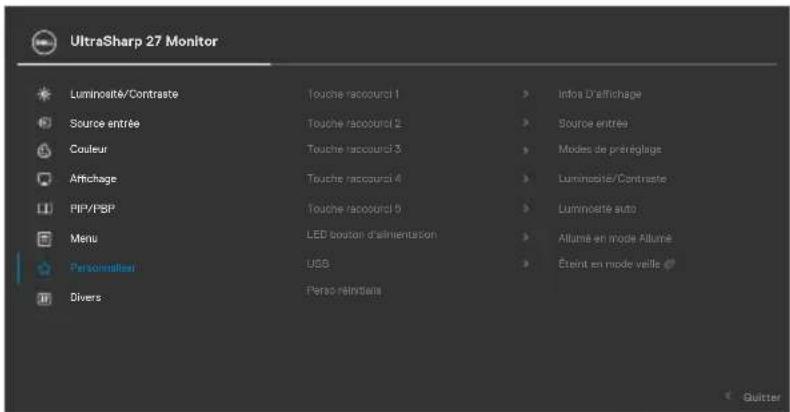Viewport: 790px width, 412px height.
Task: Expand LED bouton d'alimentation arrow
Action: (525, 237)
